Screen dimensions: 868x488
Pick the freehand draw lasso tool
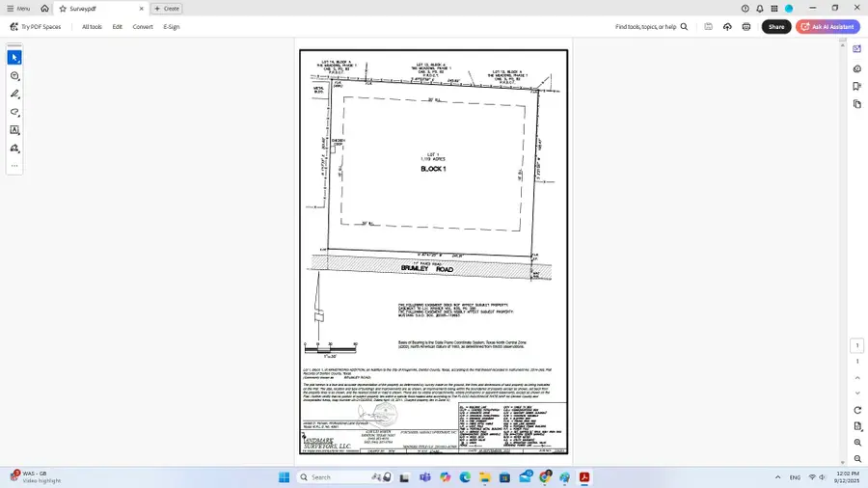click(x=14, y=112)
